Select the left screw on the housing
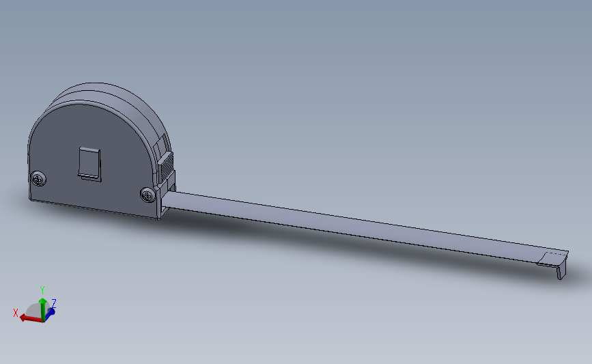Viewport: 592px width, 364px height. pos(38,179)
